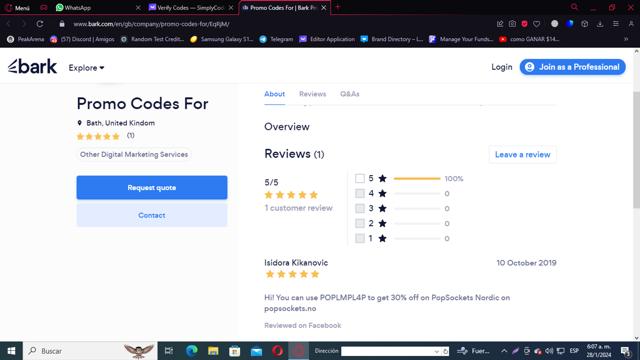Close the Verify Codes tab
The image size is (640, 360).
pyautogui.click(x=231, y=8)
